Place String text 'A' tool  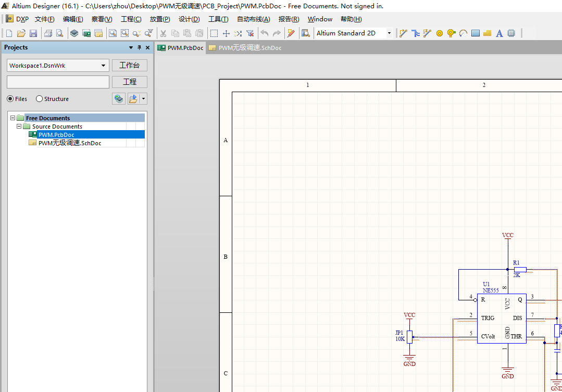tap(499, 33)
